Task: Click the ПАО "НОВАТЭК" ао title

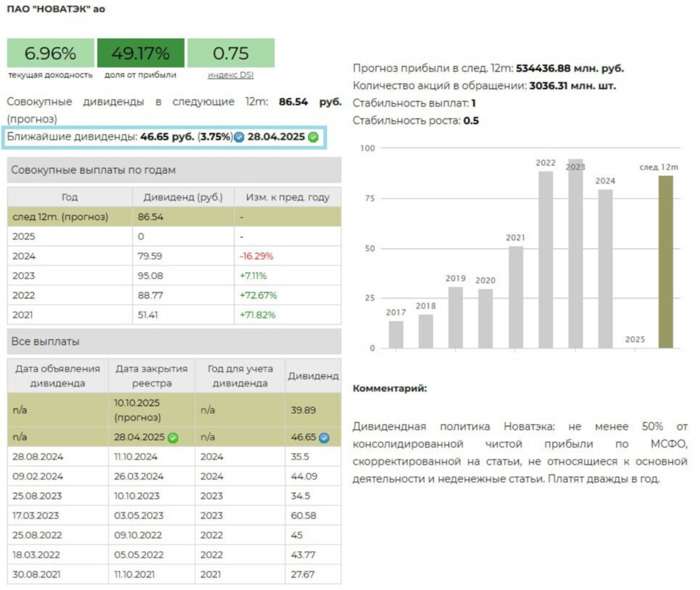Action: click(56, 9)
